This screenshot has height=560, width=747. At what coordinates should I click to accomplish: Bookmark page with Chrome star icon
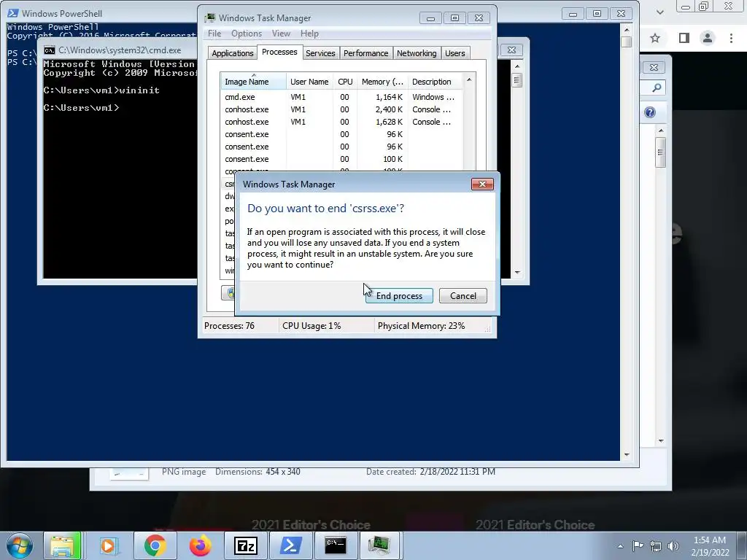656,38
